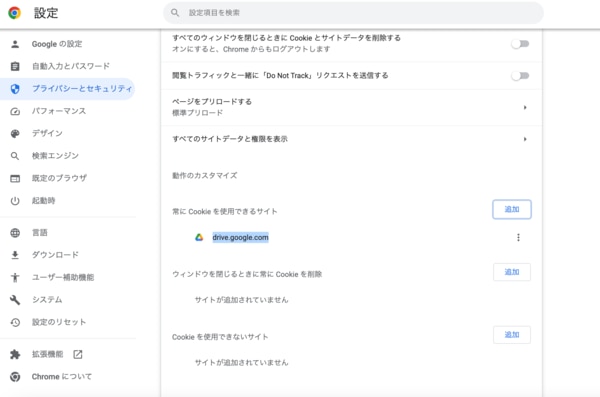This screenshot has width=600, height=397.
Task: Click the speedometer icon for パフォーマンス
Action: 15,111
